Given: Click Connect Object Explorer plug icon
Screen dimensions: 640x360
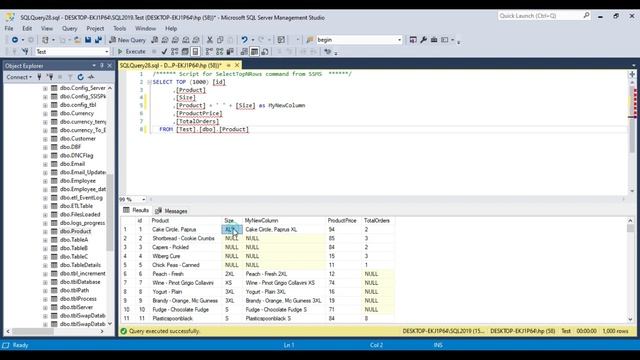Looking at the screenshot, I should pos(39,77).
